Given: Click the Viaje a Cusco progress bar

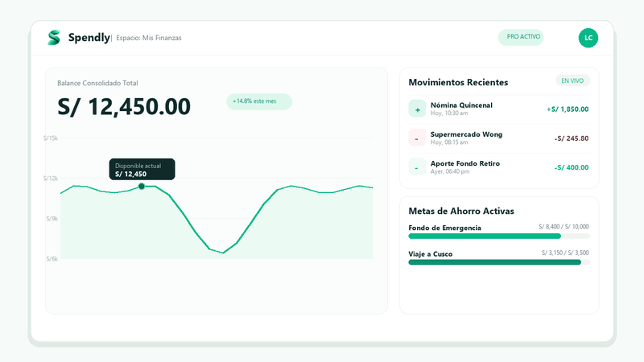Looking at the screenshot, I should [499, 262].
